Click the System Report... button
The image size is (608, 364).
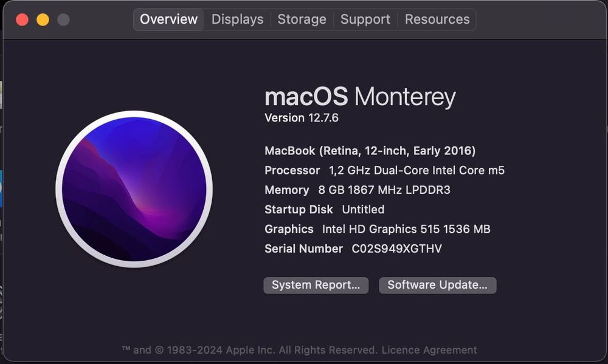click(x=316, y=285)
